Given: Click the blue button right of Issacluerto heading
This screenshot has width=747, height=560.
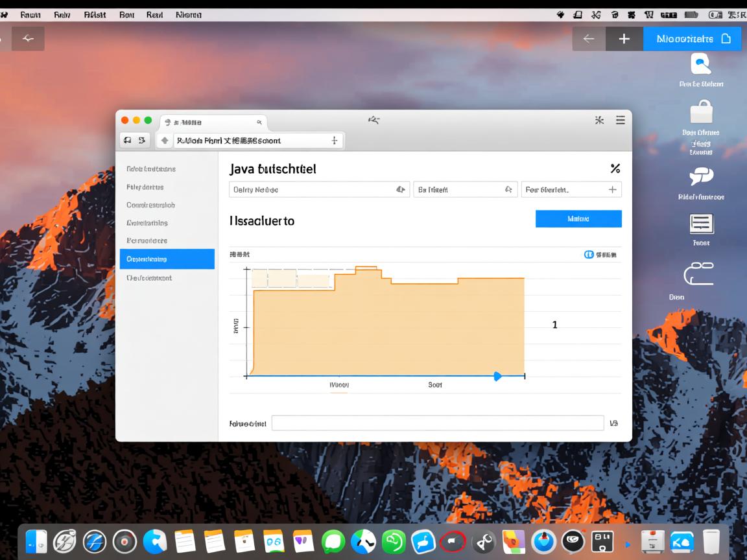Looking at the screenshot, I should coord(578,219).
